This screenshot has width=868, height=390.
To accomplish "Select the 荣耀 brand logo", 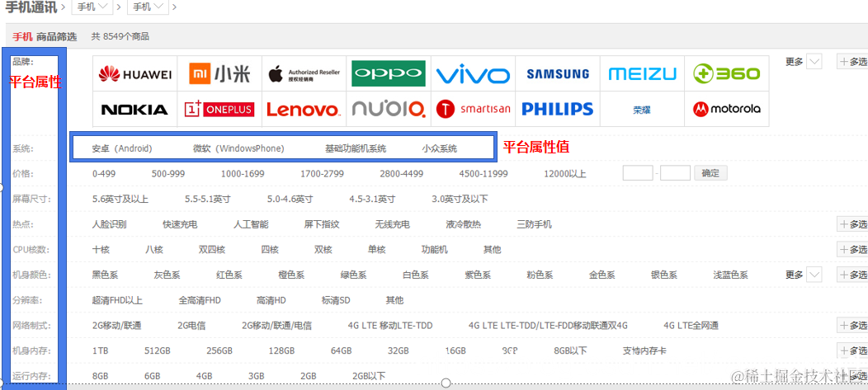I will (642, 109).
